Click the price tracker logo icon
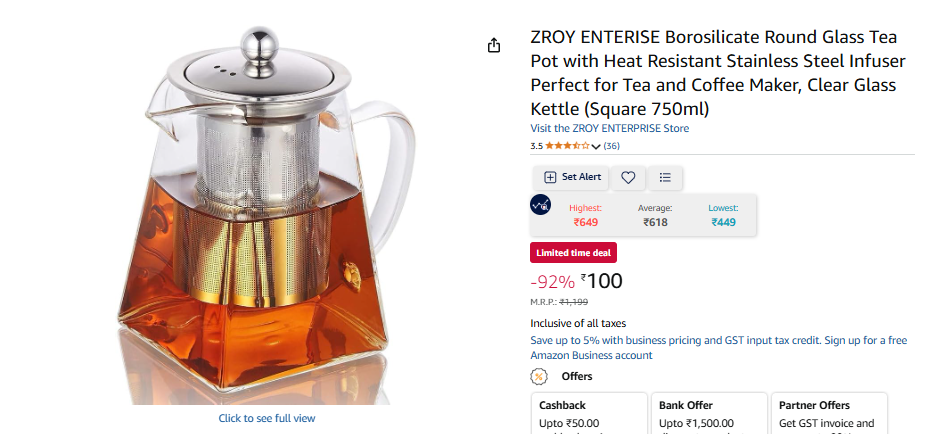Screen dimensions: 927x434 click(540, 205)
